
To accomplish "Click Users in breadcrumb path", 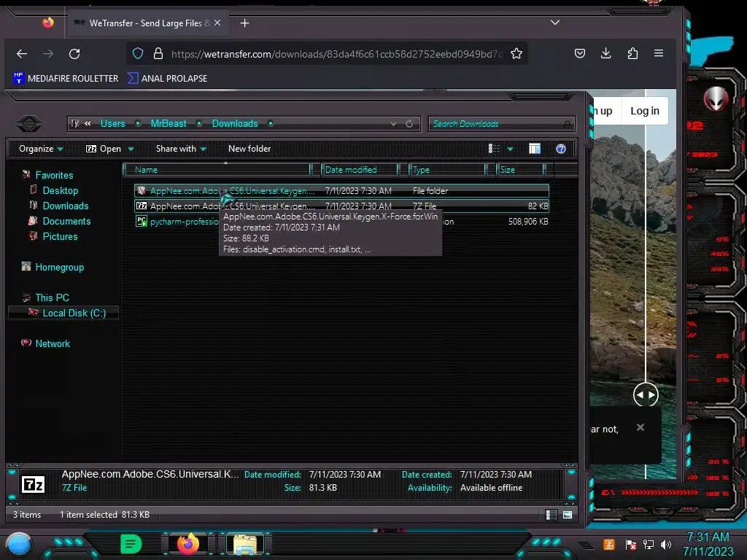I will (x=112, y=124).
